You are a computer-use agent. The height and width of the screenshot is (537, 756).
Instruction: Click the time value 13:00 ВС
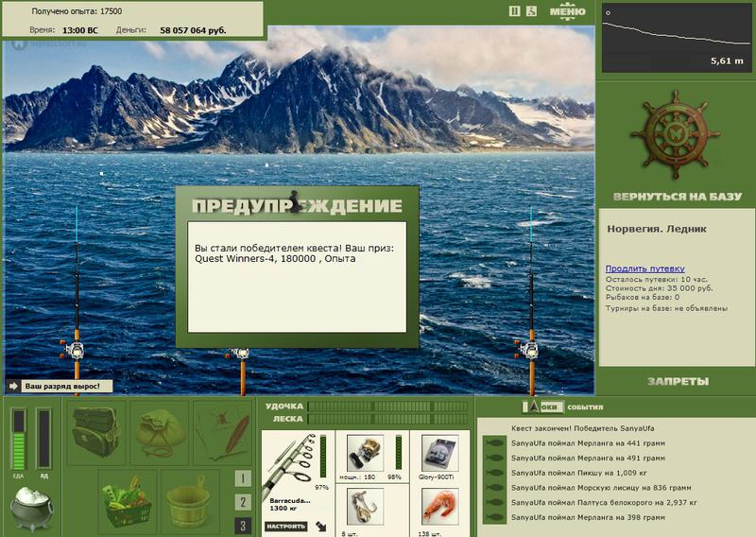[80, 30]
